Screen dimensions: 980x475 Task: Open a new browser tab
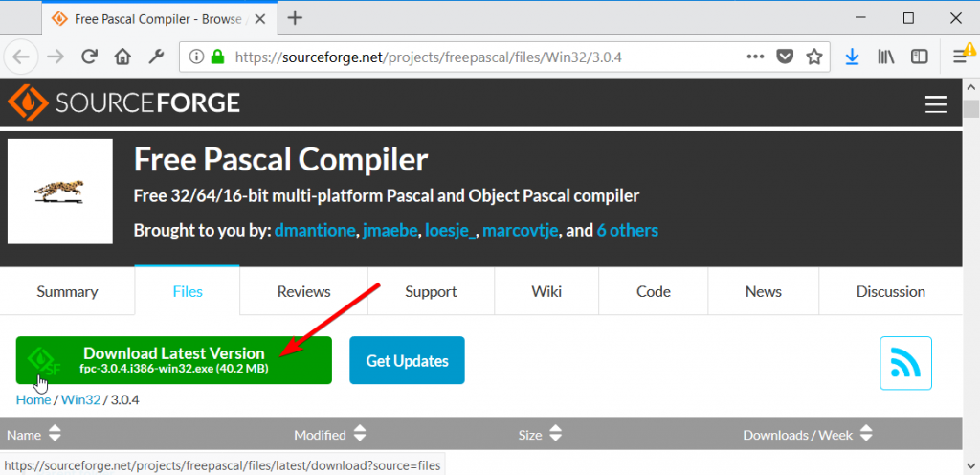[x=295, y=18]
